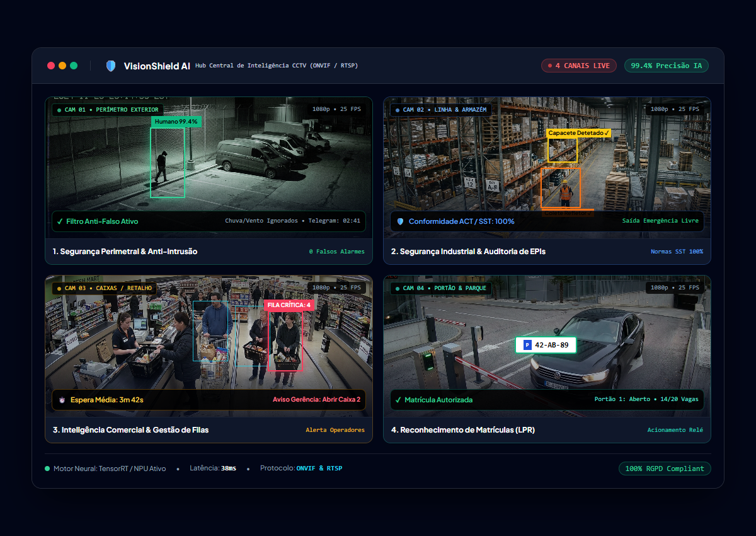This screenshot has width=756, height=536.
Task: Click the Alerta Operadores label
Action: click(x=335, y=430)
